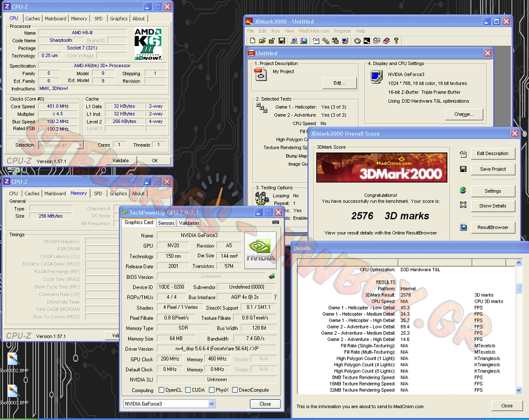
Task: Click the notepad icon beside Edit Description button
Action: pyautogui.click(x=463, y=154)
